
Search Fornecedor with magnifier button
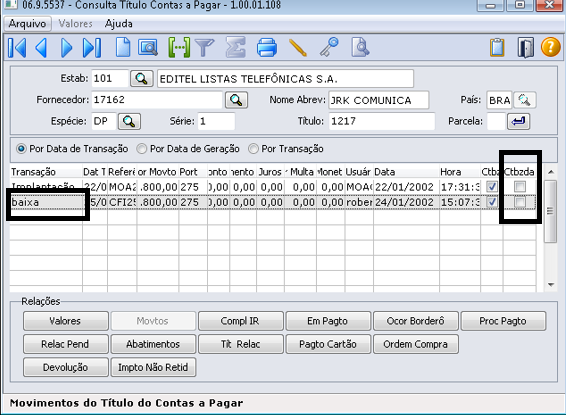tap(236, 100)
